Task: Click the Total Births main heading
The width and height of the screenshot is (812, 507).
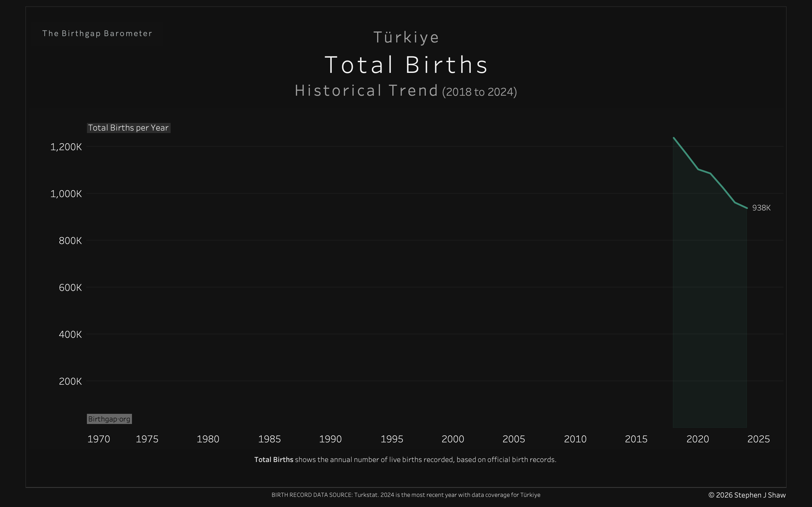Action: (406, 65)
